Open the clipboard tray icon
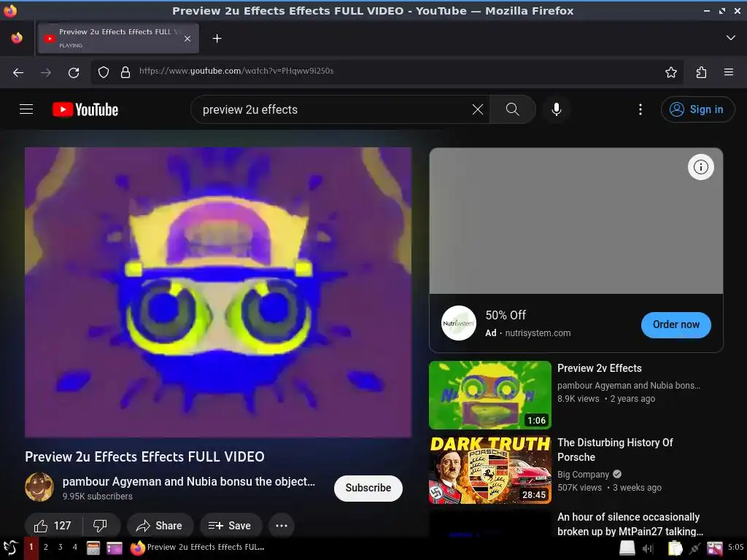The image size is (747, 560). point(675,548)
